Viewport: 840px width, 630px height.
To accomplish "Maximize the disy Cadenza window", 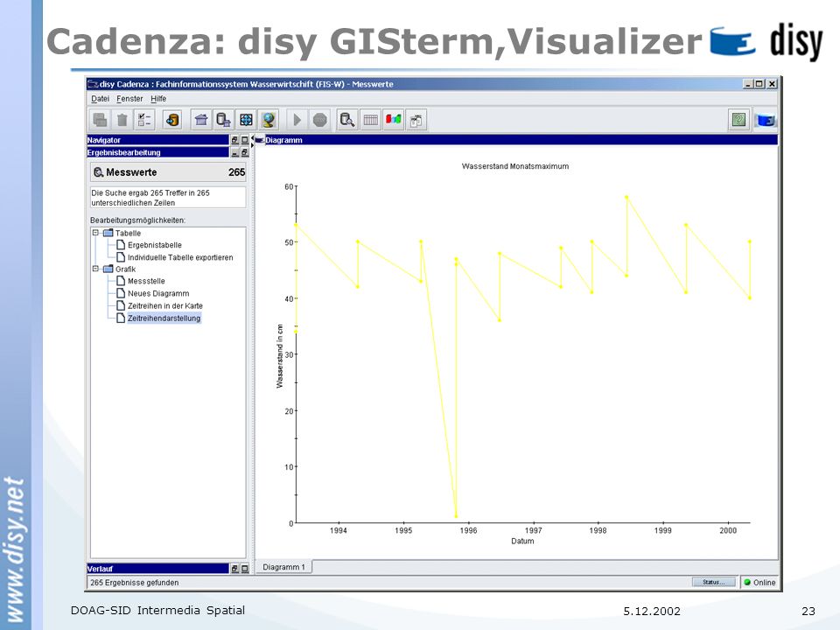I will pos(759,84).
